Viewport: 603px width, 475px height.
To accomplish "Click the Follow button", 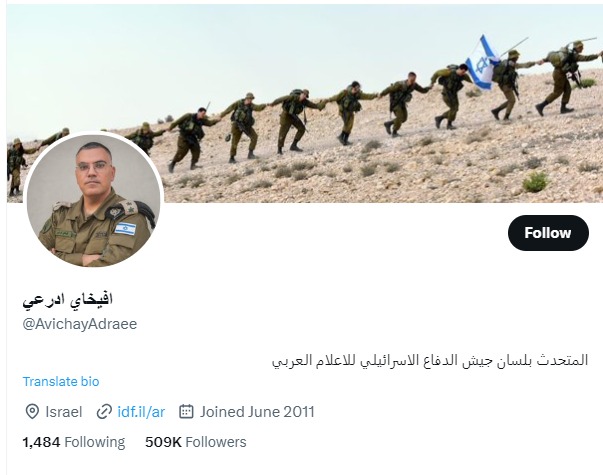I will pyautogui.click(x=548, y=233).
